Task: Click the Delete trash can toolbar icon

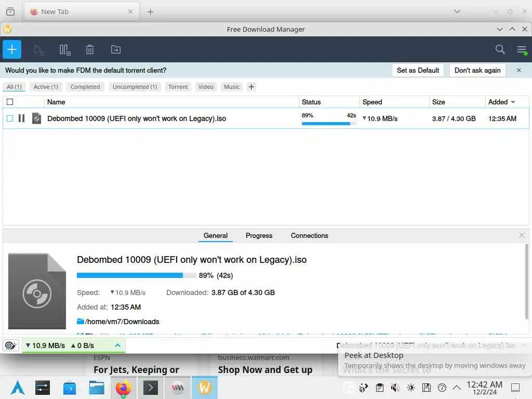Action: (90, 49)
